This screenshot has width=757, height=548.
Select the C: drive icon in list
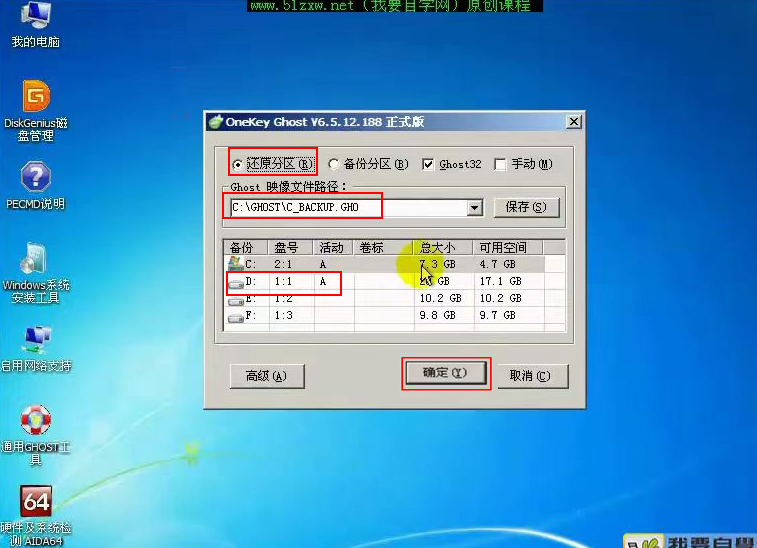236,264
